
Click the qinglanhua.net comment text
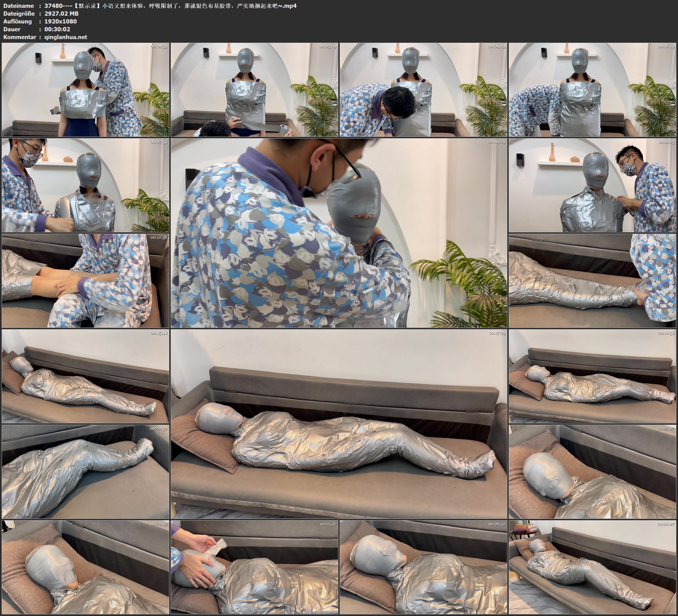pos(66,37)
